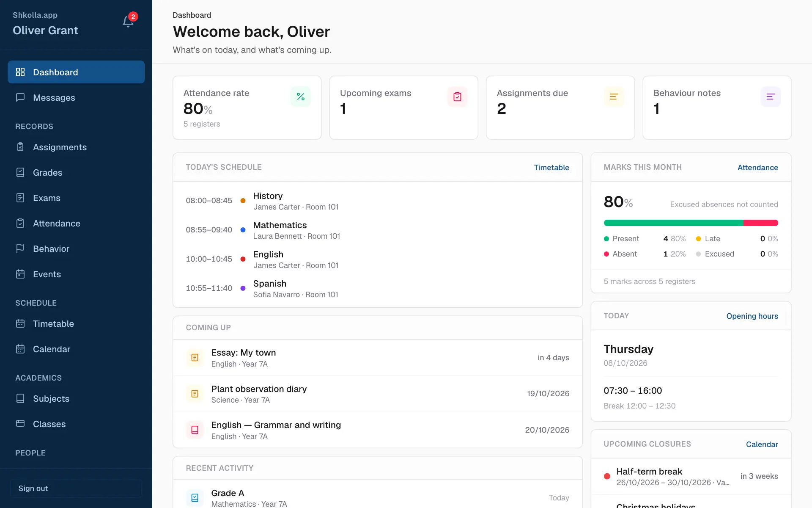Click the clipboard icon on Upcoming exams card
This screenshot has width=812, height=508.
pyautogui.click(x=457, y=97)
